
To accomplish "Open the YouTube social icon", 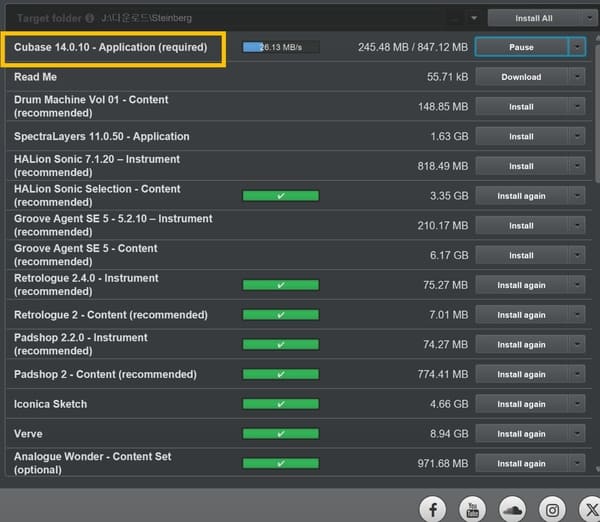I will pyautogui.click(x=473, y=510).
